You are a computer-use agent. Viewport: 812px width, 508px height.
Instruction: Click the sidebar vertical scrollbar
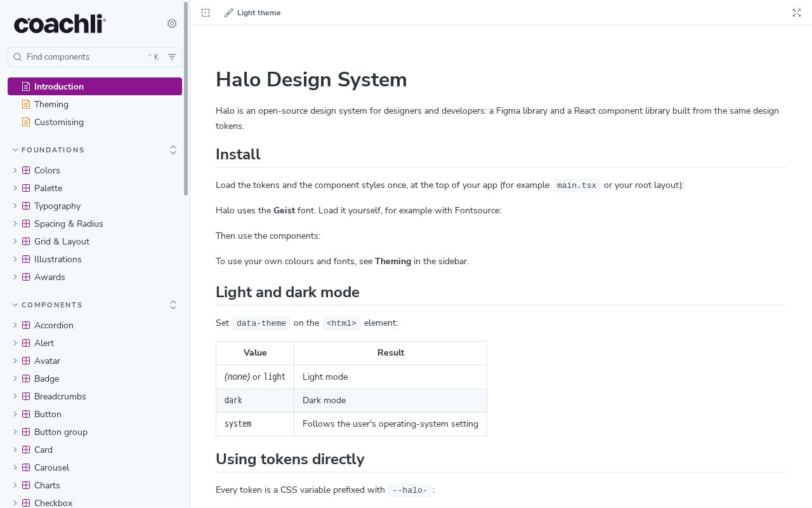(x=186, y=98)
